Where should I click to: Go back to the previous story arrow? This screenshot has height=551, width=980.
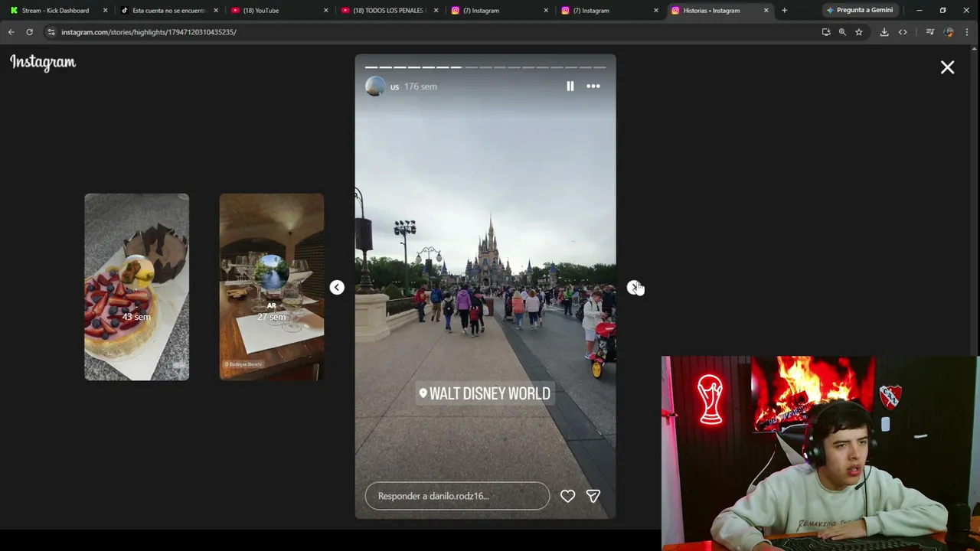[x=337, y=288]
